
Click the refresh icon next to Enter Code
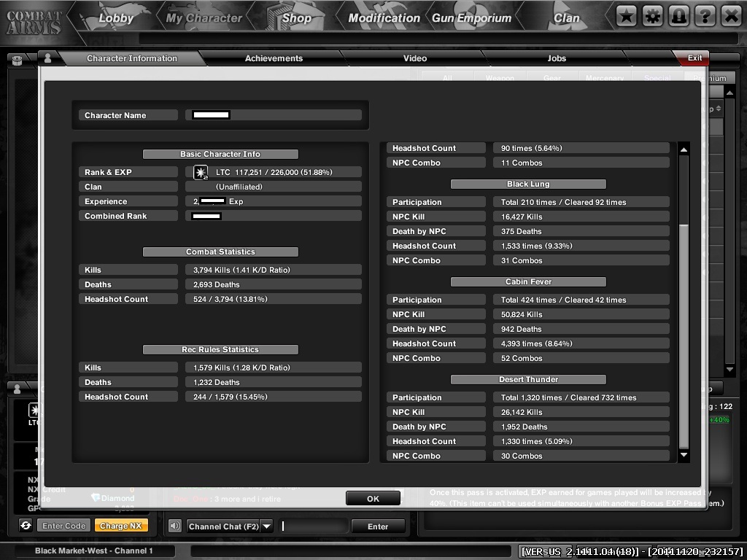(x=26, y=526)
